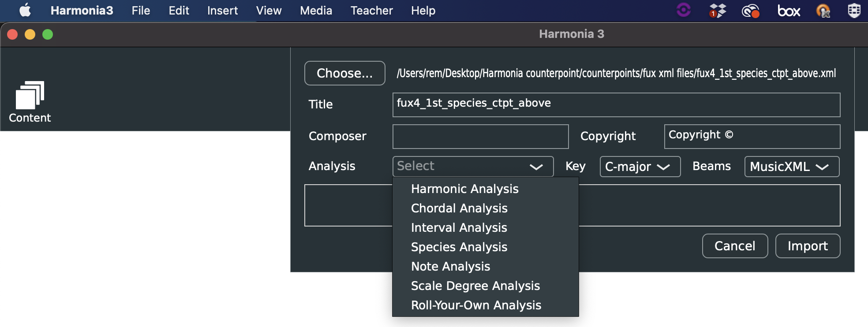
Task: Click the Dropbox menu bar icon
Action: click(x=717, y=10)
